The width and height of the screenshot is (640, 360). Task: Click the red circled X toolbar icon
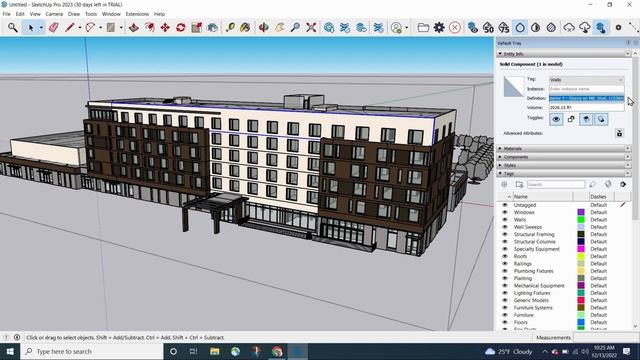pyautogui.click(x=455, y=27)
